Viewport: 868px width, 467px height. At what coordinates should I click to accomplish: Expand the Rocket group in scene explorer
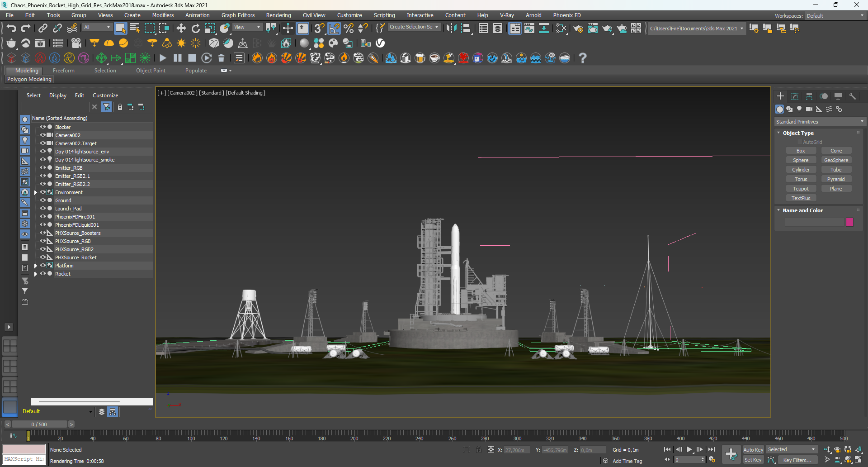tap(36, 274)
